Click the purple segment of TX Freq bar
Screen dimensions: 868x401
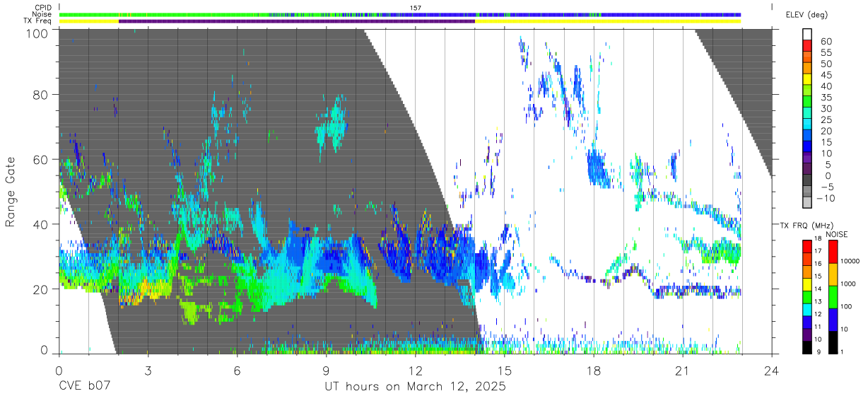point(297,21)
